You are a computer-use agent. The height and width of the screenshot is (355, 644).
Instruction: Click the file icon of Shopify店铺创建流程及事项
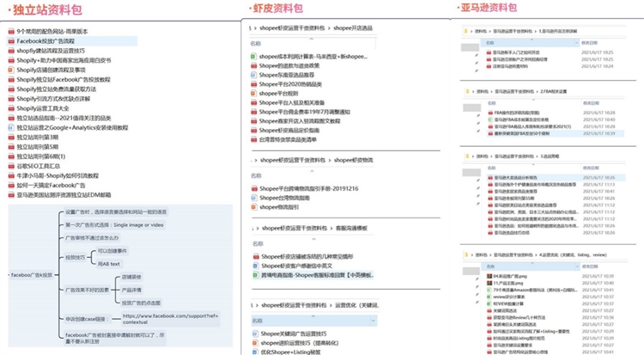11,70
